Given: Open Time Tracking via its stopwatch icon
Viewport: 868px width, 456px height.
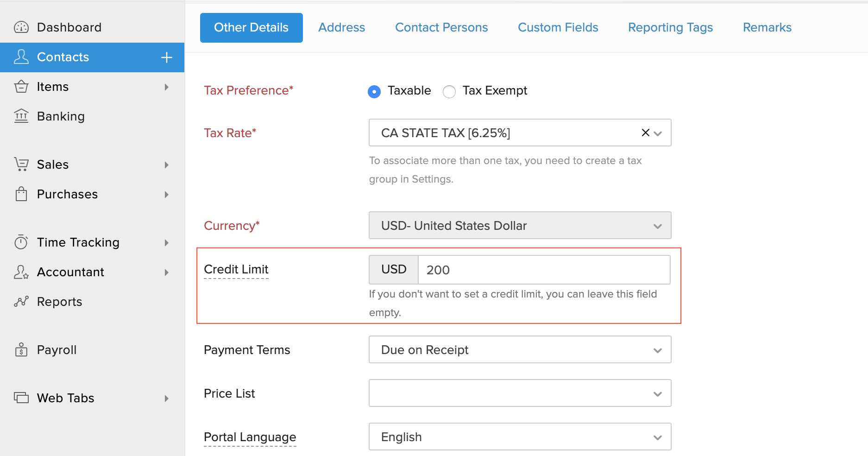Looking at the screenshot, I should (21, 242).
